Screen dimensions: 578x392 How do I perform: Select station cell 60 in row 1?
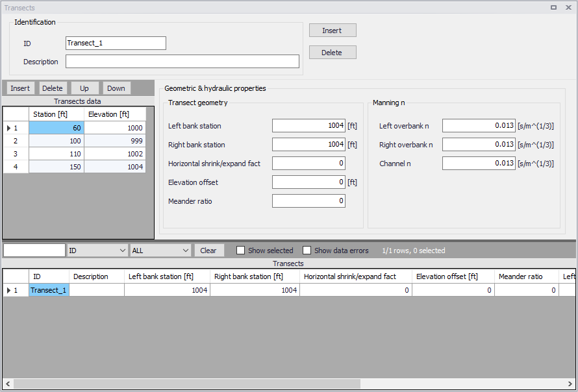(57, 128)
